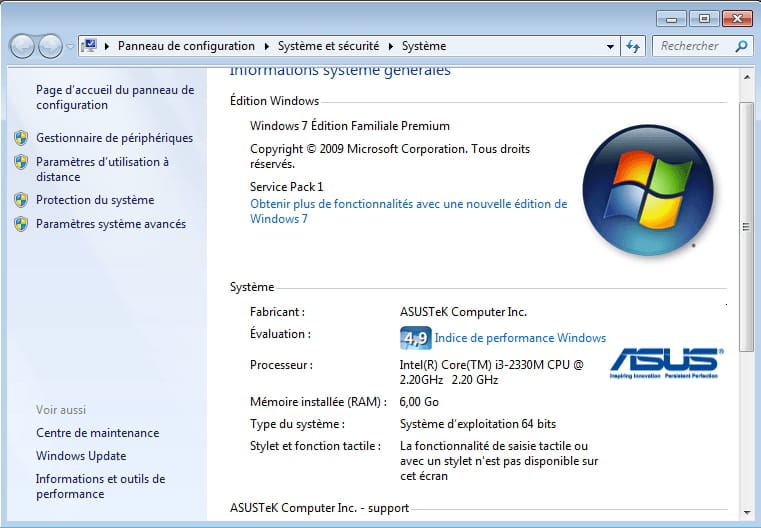Image resolution: width=761 pixels, height=528 pixels.
Task: Click the magnifier search icon
Action: point(741,46)
